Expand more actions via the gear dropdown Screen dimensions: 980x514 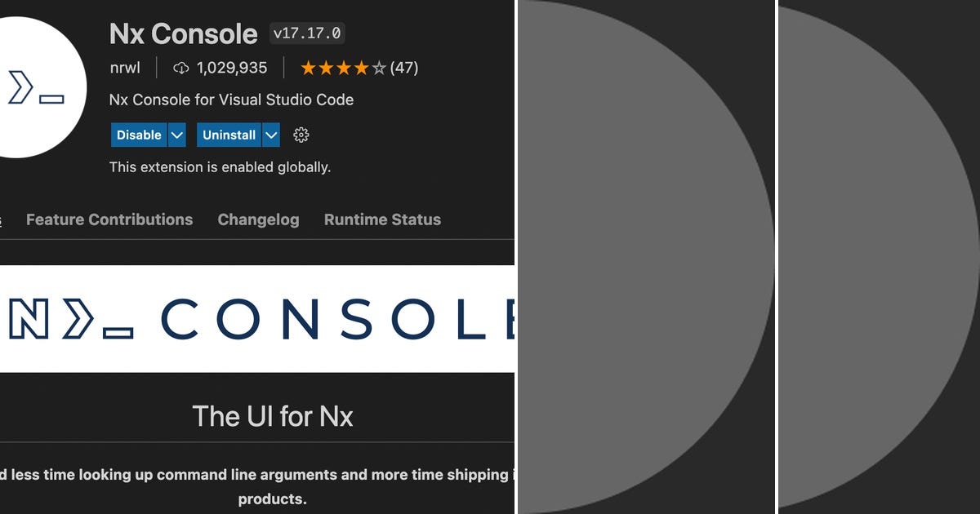301,135
